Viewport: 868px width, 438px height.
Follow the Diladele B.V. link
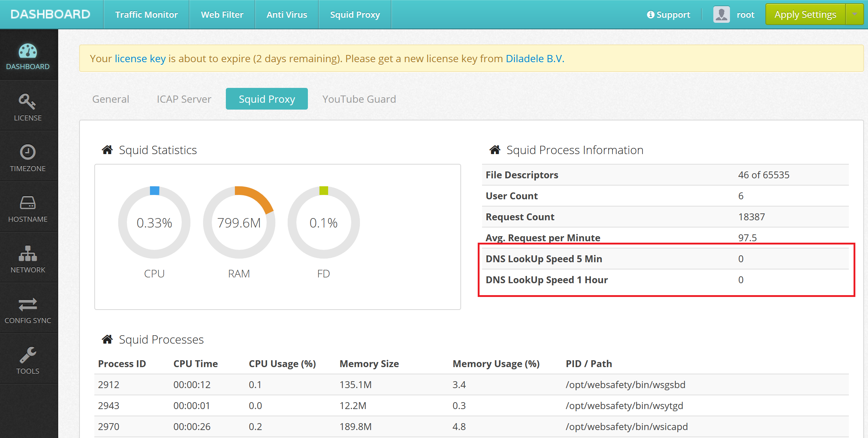coord(535,58)
